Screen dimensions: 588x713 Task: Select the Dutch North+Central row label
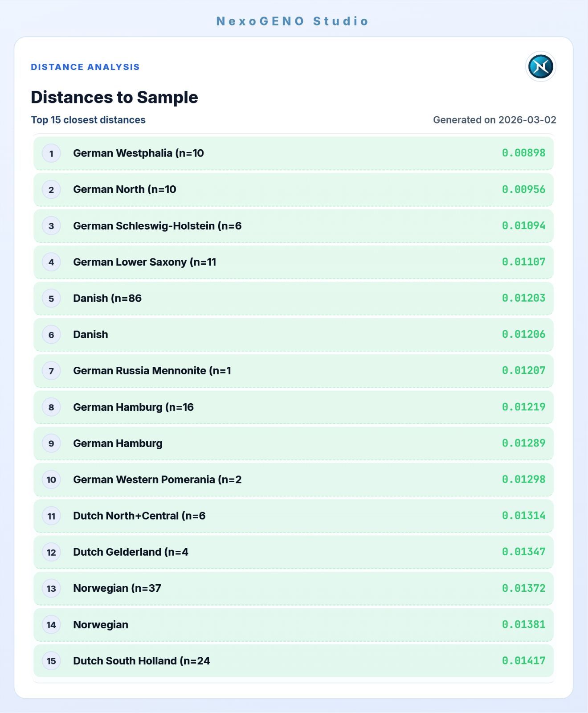point(139,516)
